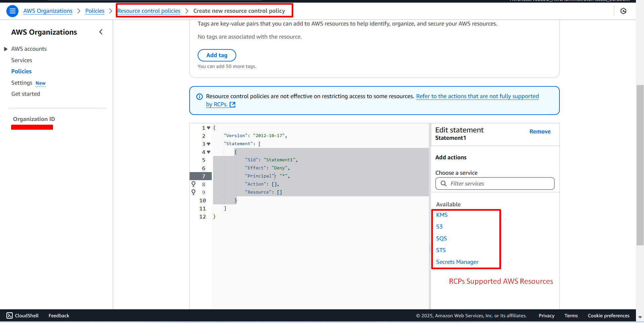Expand the AWS accounts tree item

(x=6, y=49)
